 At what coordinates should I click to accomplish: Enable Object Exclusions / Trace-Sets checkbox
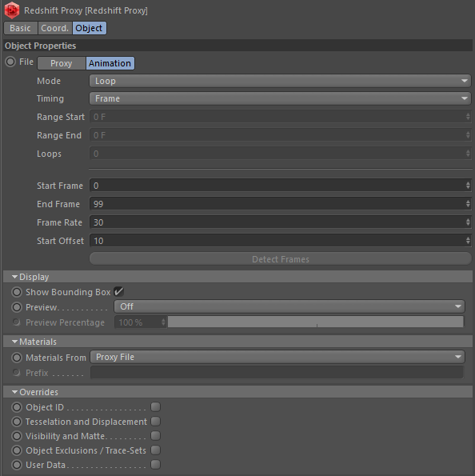[155, 450]
